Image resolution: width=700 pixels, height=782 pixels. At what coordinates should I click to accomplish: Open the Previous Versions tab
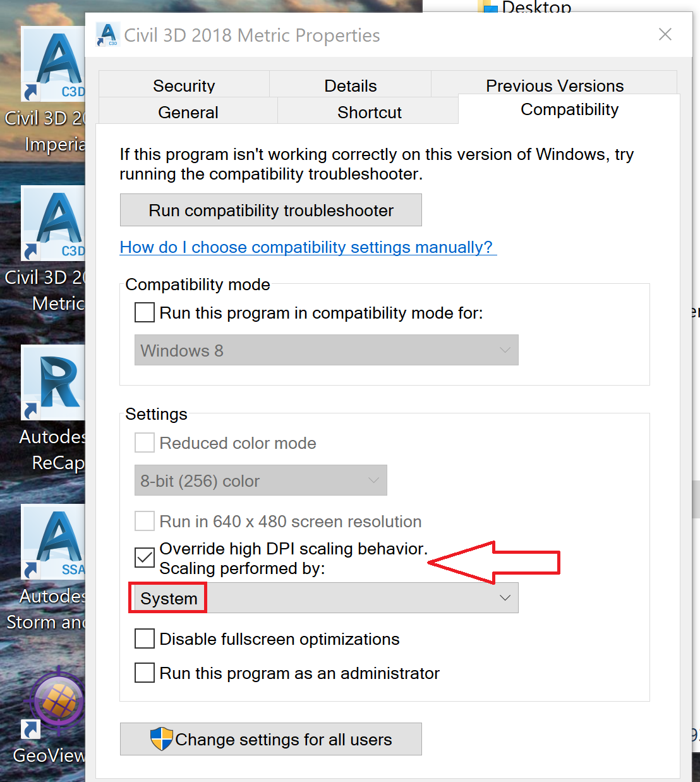[x=554, y=84]
